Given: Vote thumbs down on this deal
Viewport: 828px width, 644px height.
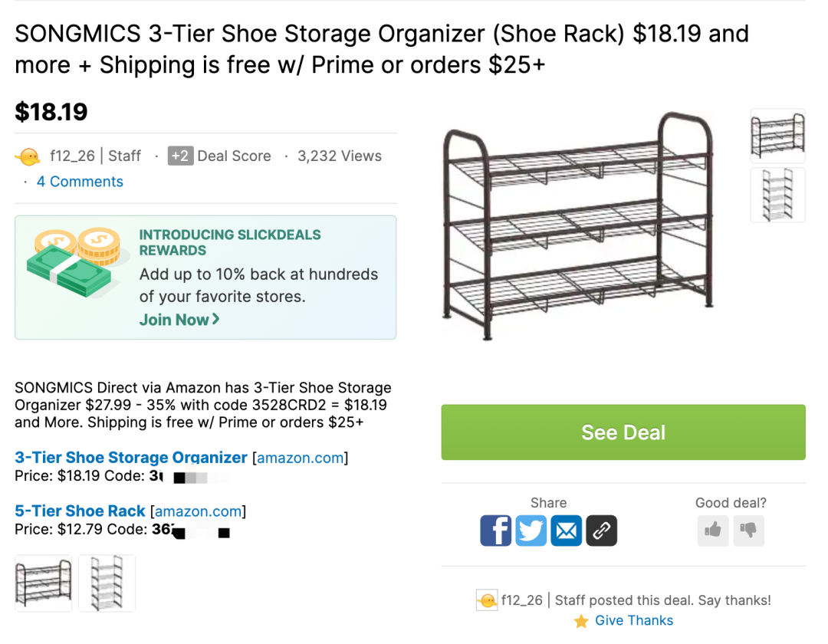Looking at the screenshot, I should (x=748, y=530).
